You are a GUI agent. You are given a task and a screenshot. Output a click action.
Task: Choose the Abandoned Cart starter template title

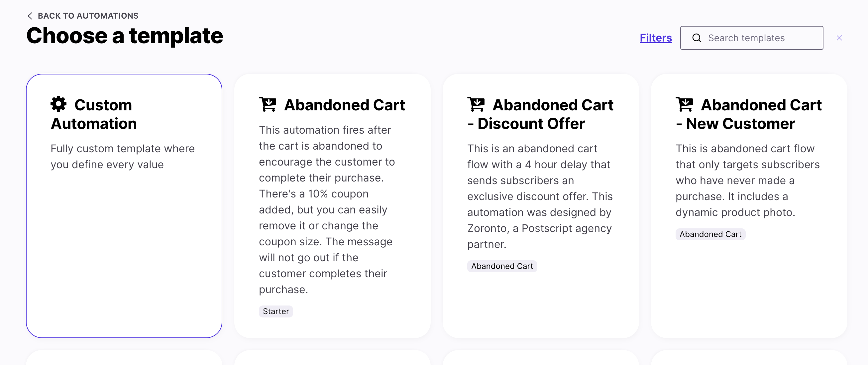tap(344, 105)
